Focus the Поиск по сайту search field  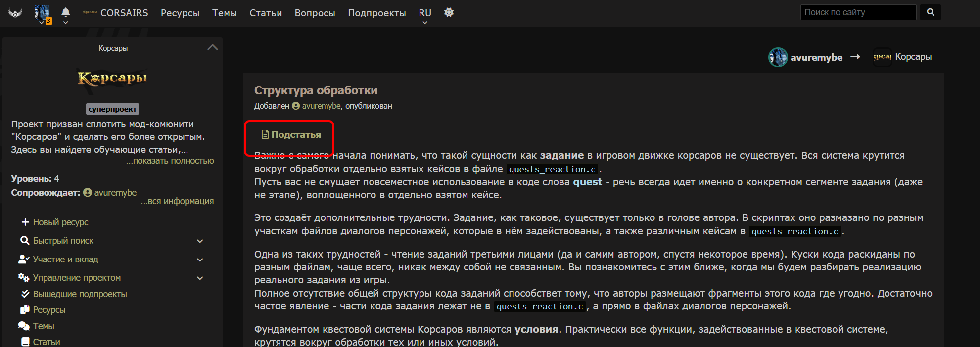[858, 12]
